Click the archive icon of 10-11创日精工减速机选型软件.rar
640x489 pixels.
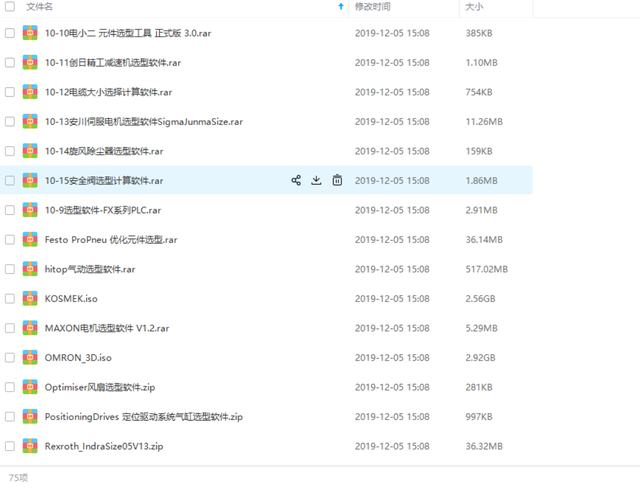pos(30,62)
